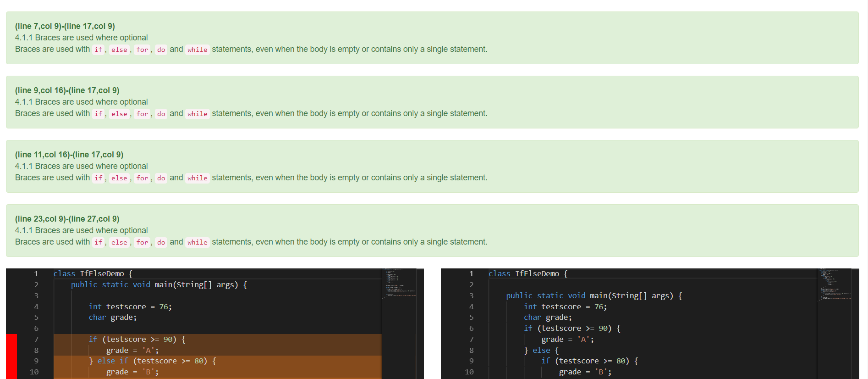
Task: Click the "} else {" line in right editor
Action: pyautogui.click(x=541, y=350)
